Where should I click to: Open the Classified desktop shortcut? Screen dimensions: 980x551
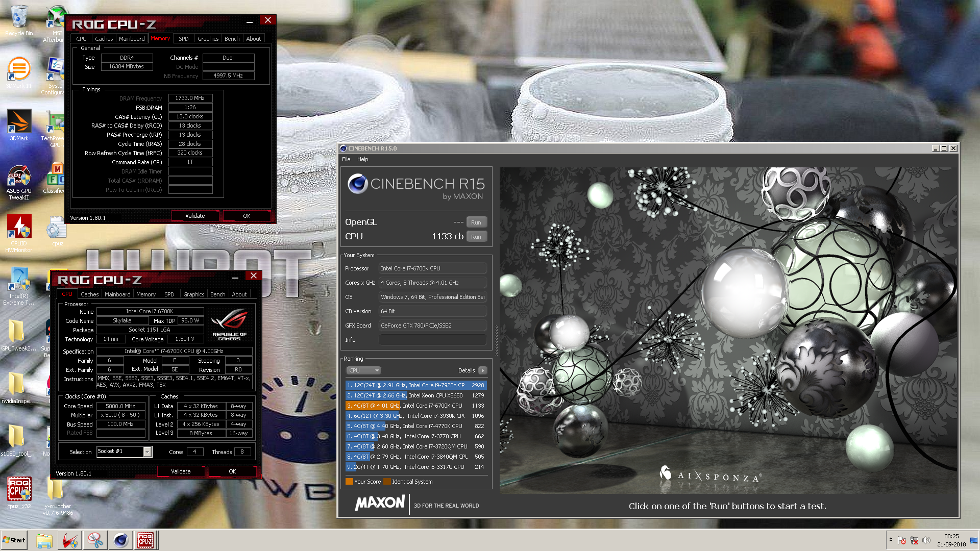pyautogui.click(x=54, y=179)
